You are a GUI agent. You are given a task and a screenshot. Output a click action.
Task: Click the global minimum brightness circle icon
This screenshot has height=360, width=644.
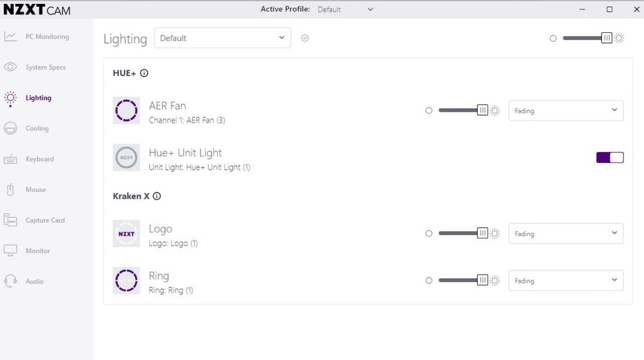coord(553,38)
